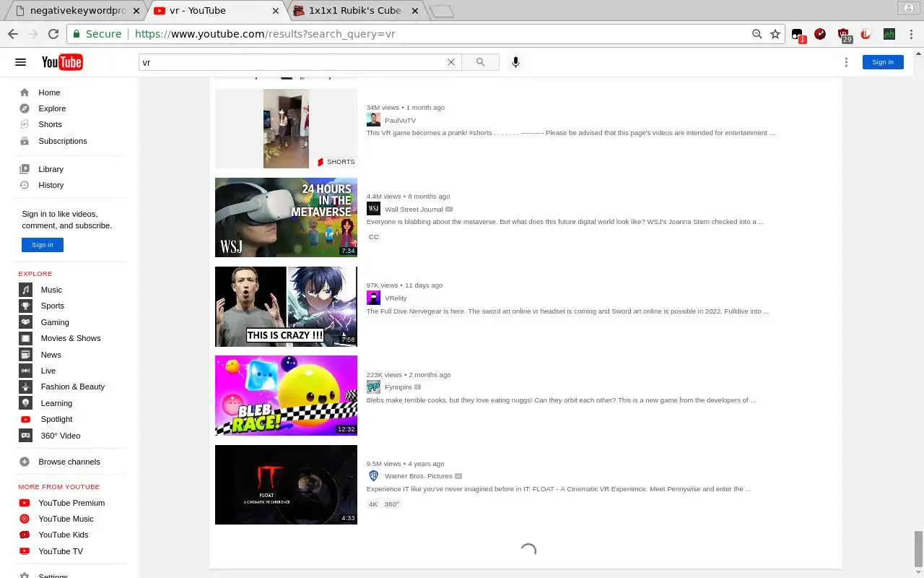The image size is (924, 578).
Task: Open the Bleb Race video thumbnail
Action: pyautogui.click(x=286, y=395)
